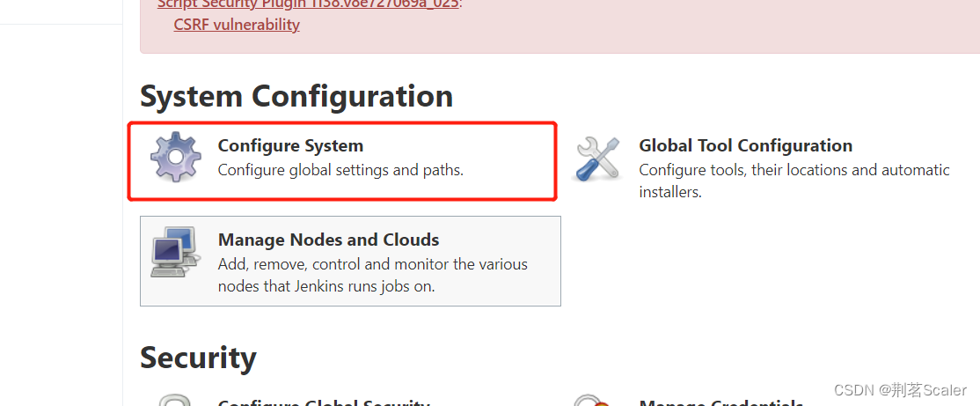This screenshot has width=980, height=406.
Task: Click the 'Configure global settings and paths' description
Action: (x=340, y=169)
